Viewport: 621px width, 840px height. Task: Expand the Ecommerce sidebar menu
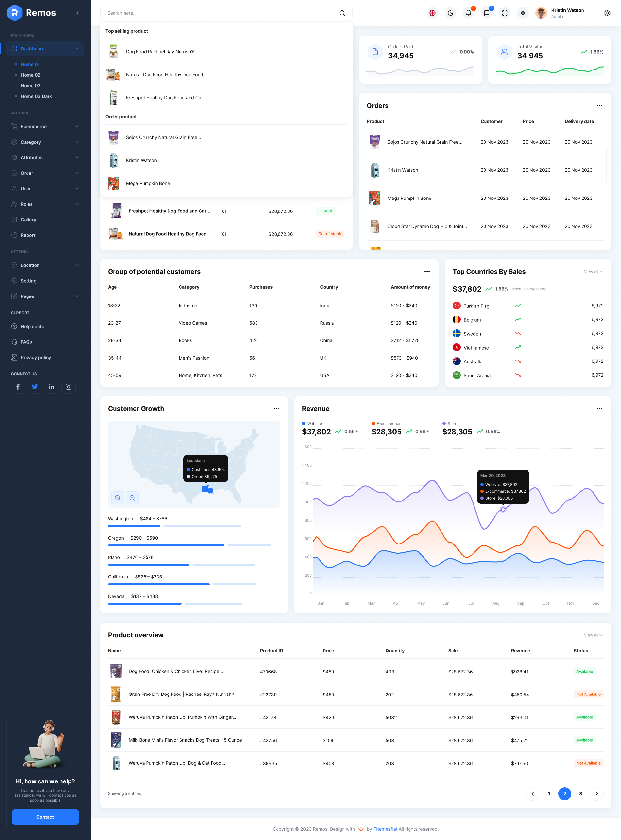pos(34,127)
